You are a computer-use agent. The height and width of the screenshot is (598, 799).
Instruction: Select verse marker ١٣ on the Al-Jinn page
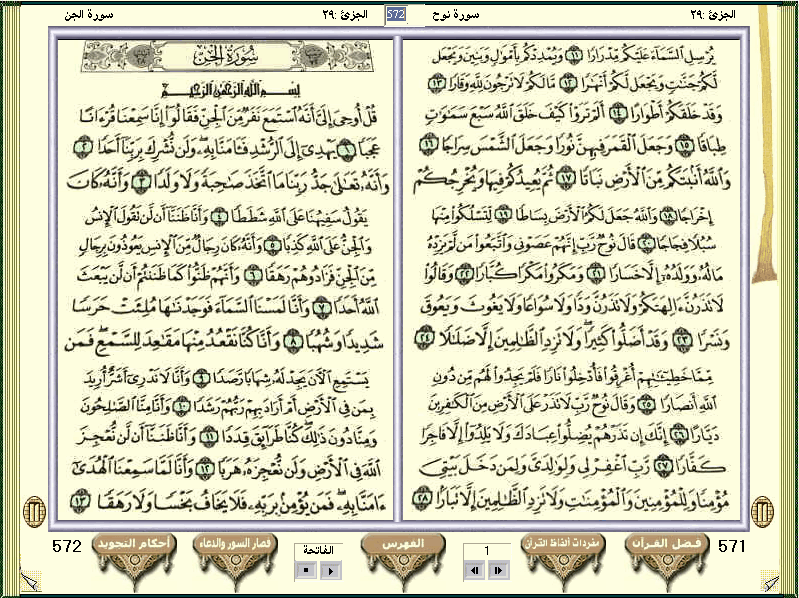point(80,499)
